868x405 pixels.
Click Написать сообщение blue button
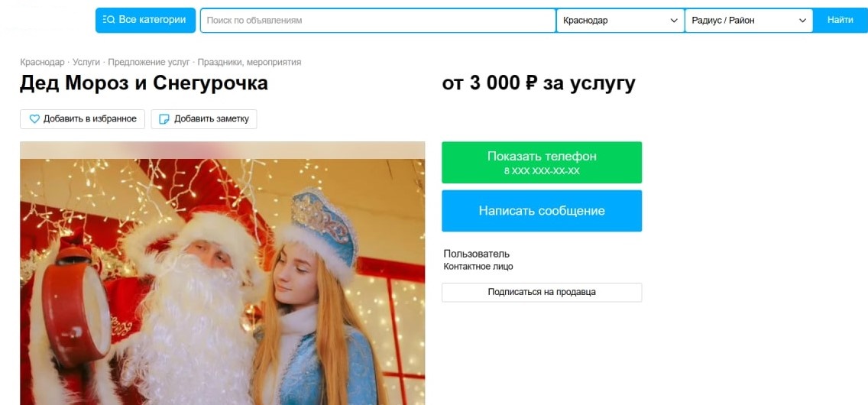(x=542, y=211)
